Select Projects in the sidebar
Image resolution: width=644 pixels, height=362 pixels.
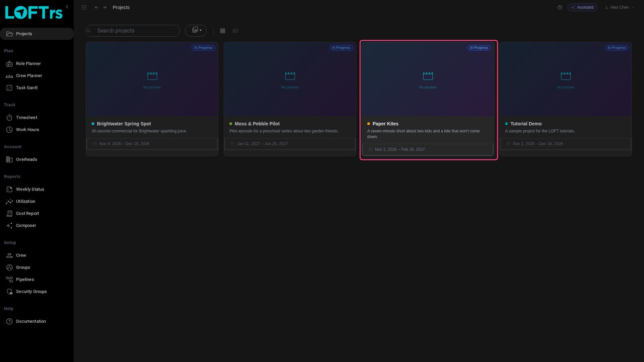pyautogui.click(x=37, y=34)
